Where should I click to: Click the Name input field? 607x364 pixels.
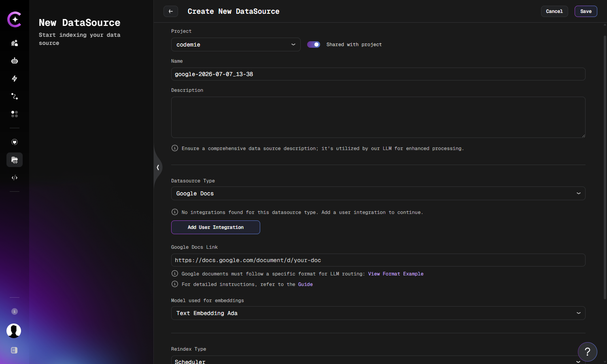[378, 74]
